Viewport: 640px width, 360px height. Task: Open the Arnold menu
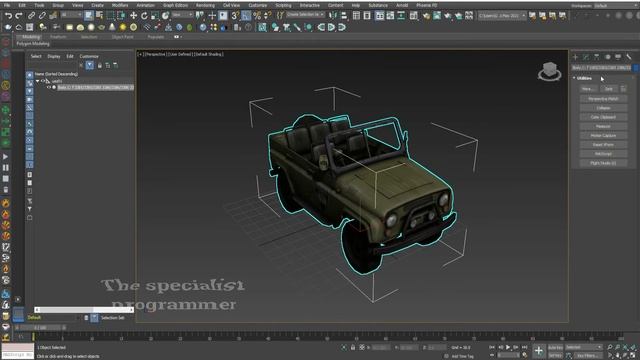pos(402,5)
